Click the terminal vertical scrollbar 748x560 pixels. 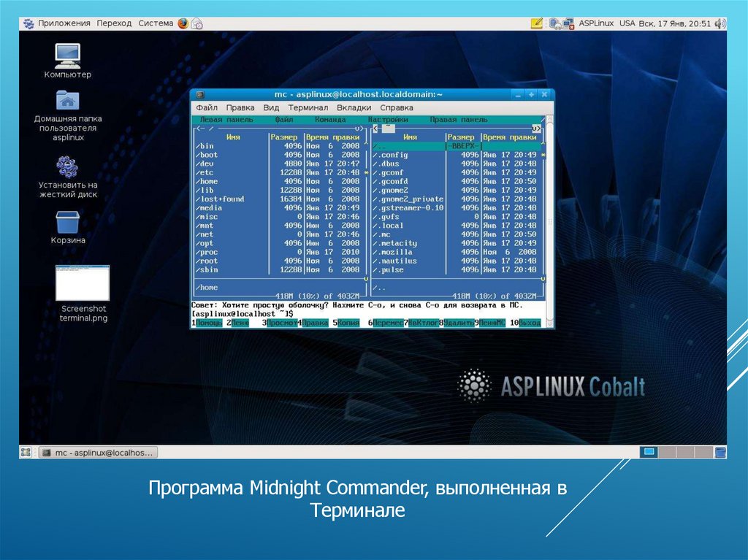549,220
